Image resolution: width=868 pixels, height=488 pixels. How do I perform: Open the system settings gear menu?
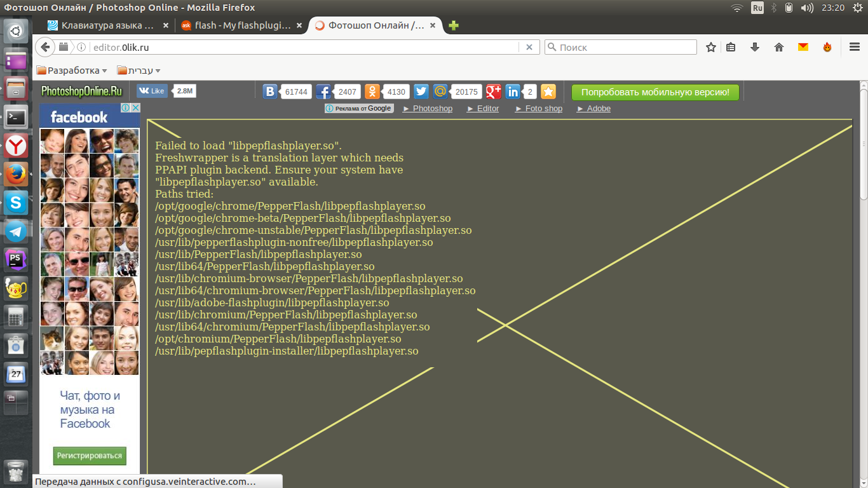click(858, 8)
